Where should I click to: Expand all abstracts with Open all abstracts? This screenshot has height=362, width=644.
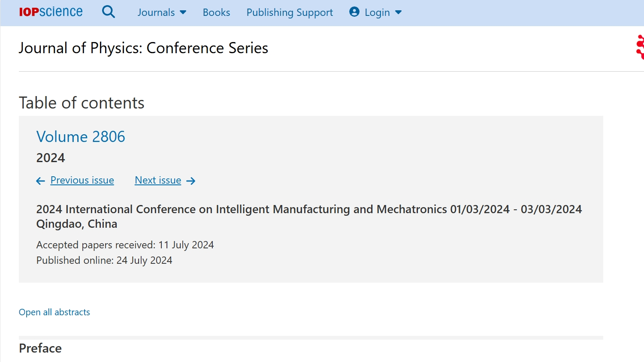(x=54, y=312)
